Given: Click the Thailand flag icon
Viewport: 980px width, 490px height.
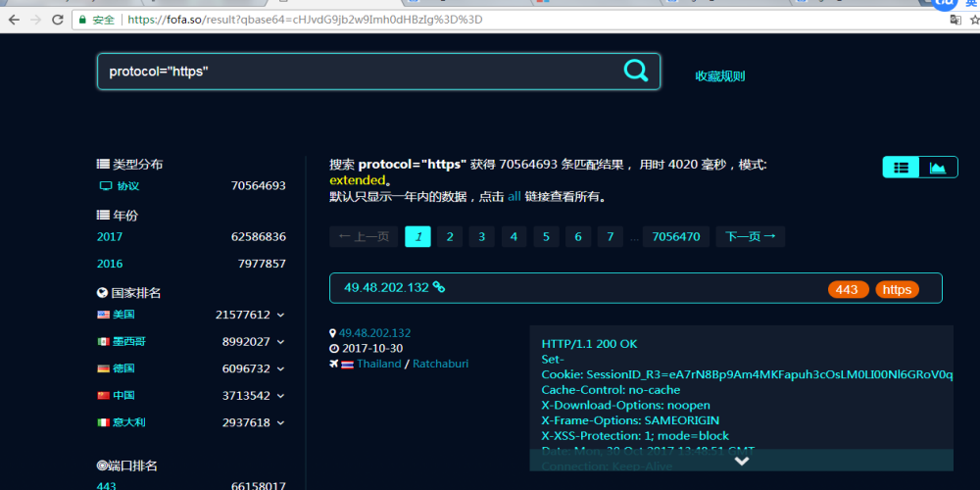Looking at the screenshot, I should click(x=347, y=365).
